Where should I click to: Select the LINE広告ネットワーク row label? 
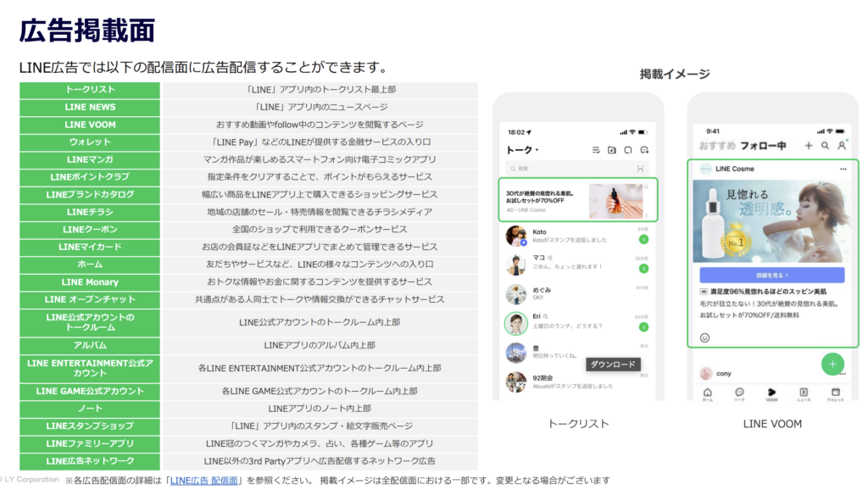coord(90,461)
